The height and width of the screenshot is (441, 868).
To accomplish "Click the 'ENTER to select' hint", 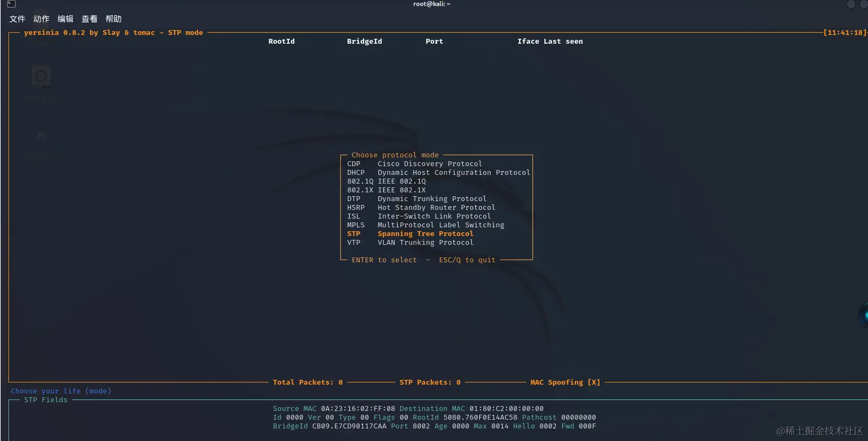I will pos(384,260).
